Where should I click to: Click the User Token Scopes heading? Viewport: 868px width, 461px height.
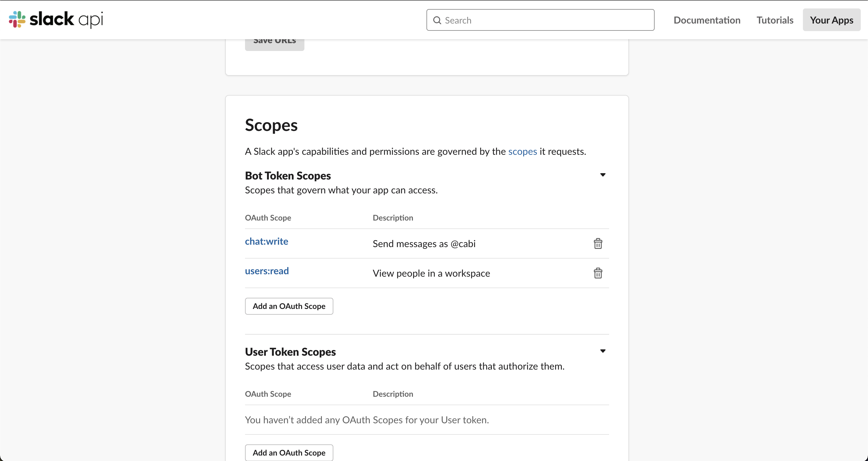290,352
